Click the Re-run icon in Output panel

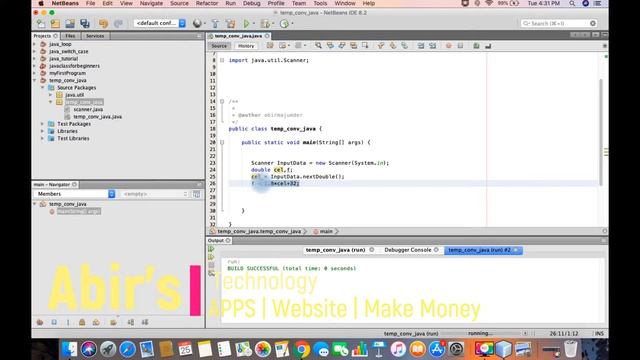coord(211,249)
